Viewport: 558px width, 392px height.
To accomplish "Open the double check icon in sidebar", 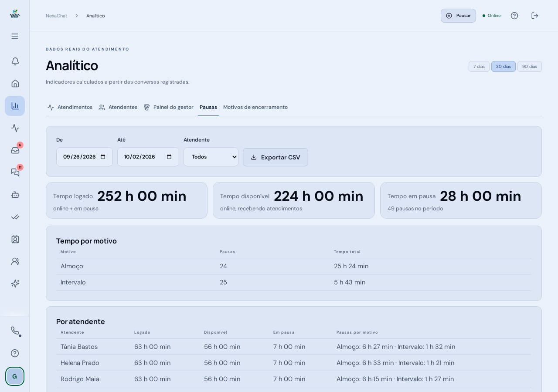I will point(15,217).
